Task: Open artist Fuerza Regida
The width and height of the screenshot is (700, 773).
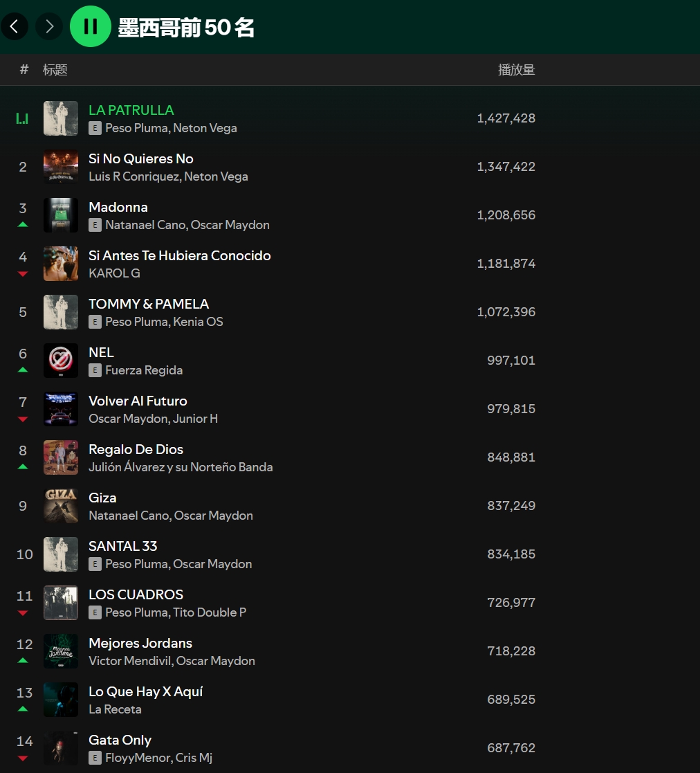Action: [144, 370]
